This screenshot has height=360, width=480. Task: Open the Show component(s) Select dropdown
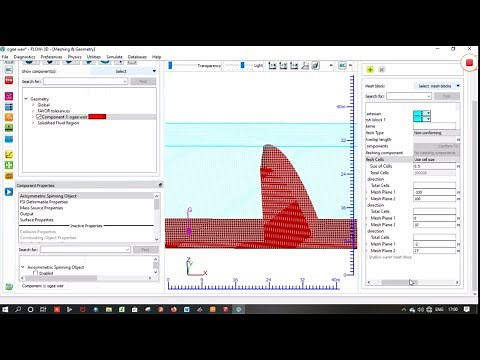click(x=123, y=71)
